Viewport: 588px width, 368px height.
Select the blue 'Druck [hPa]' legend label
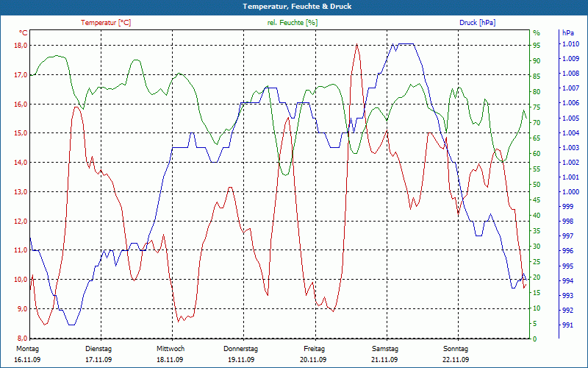[x=477, y=23]
